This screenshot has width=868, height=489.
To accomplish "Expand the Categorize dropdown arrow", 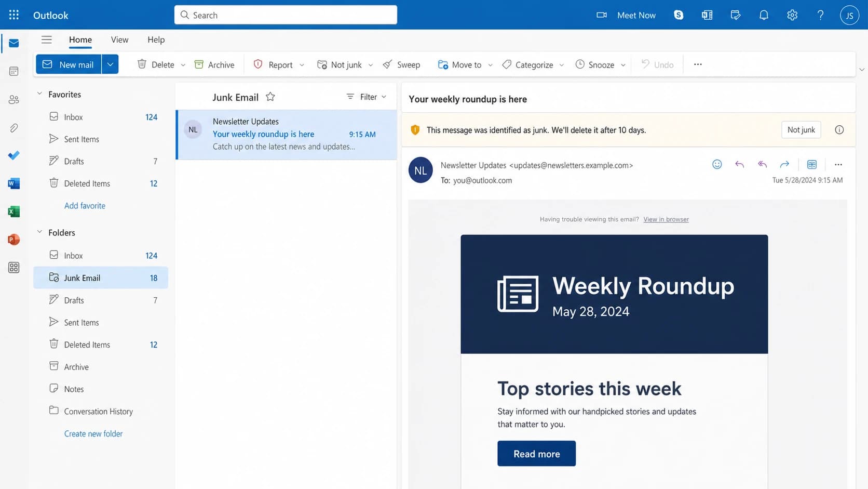I will [561, 65].
